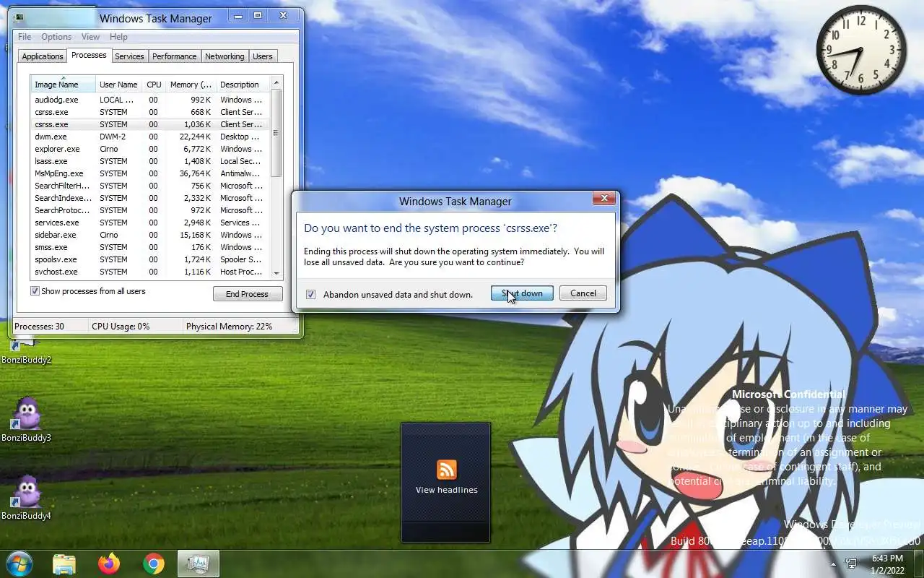Open the Options menu
This screenshot has height=578, width=924.
(x=56, y=37)
